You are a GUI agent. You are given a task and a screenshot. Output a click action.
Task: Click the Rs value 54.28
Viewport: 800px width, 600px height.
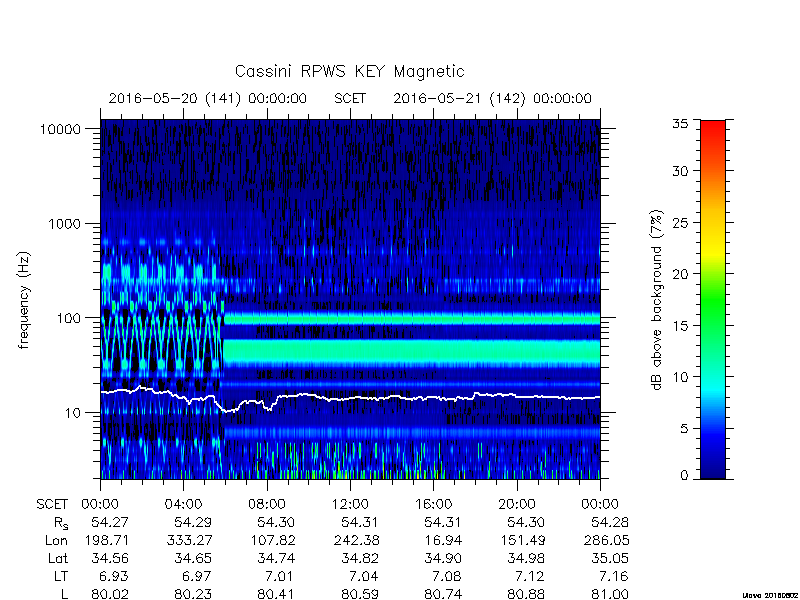pos(610,522)
